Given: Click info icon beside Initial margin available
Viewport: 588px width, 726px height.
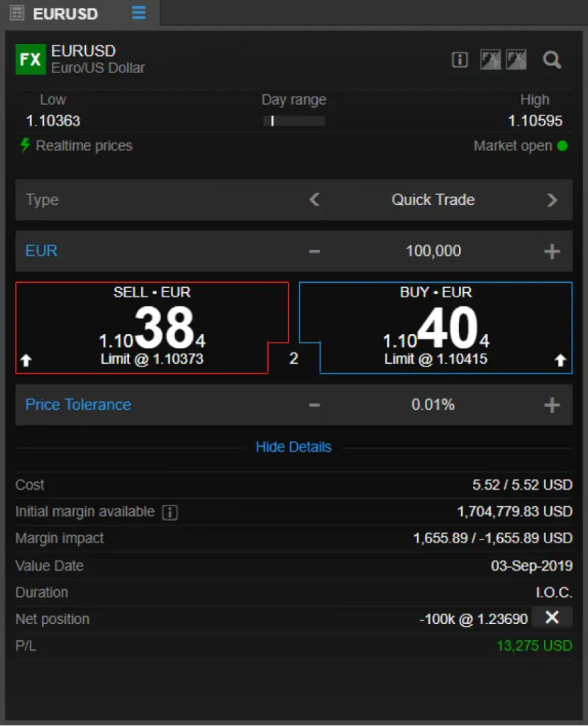Looking at the screenshot, I should (x=170, y=512).
